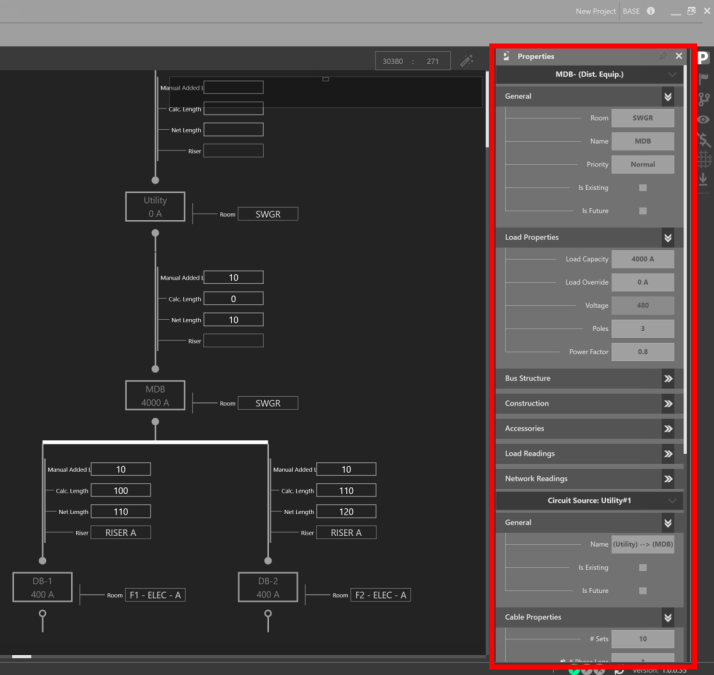The height and width of the screenshot is (675, 714).
Task: Click the grid icon in sidebar
Action: 704,159
